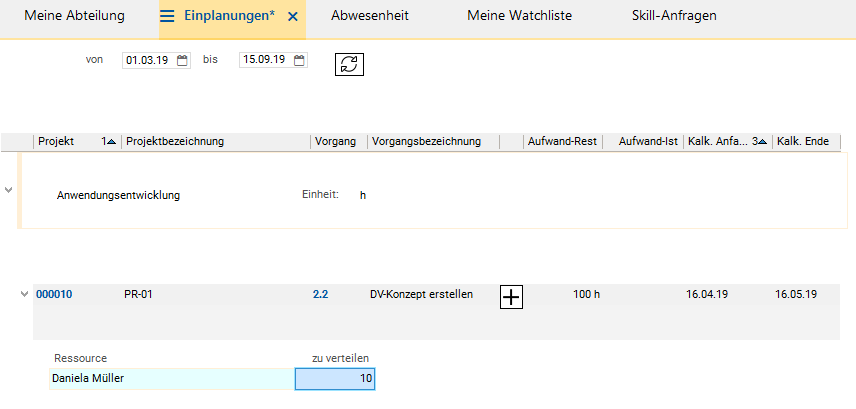Click the 100 h Aufwand-Rest value
This screenshot has height=409, width=856.
[586, 295]
